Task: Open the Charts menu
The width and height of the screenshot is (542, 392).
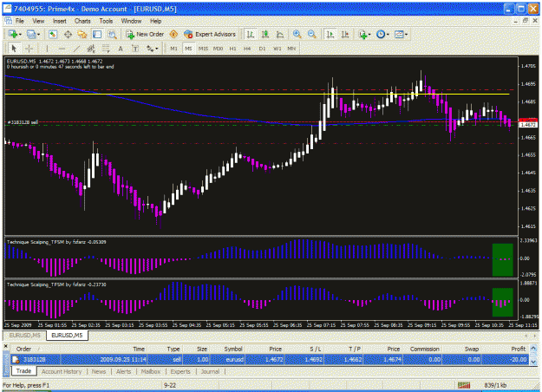Action: coord(82,21)
